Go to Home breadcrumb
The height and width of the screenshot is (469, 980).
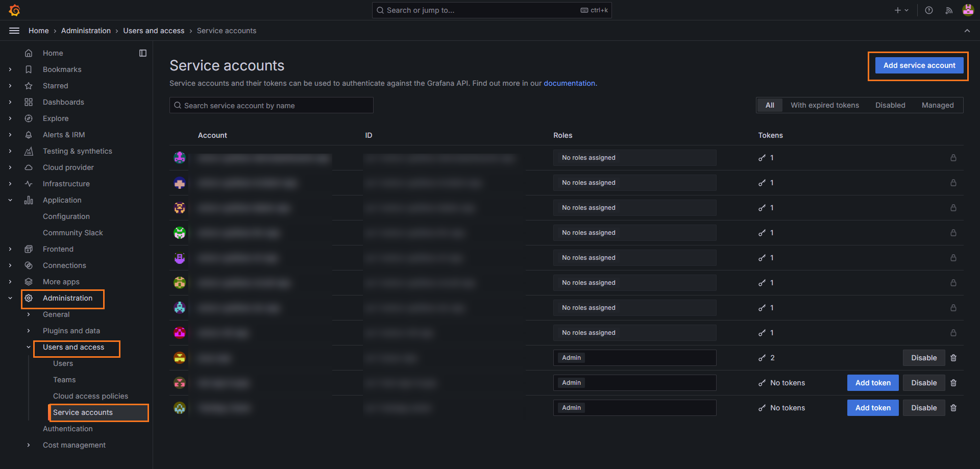39,31
